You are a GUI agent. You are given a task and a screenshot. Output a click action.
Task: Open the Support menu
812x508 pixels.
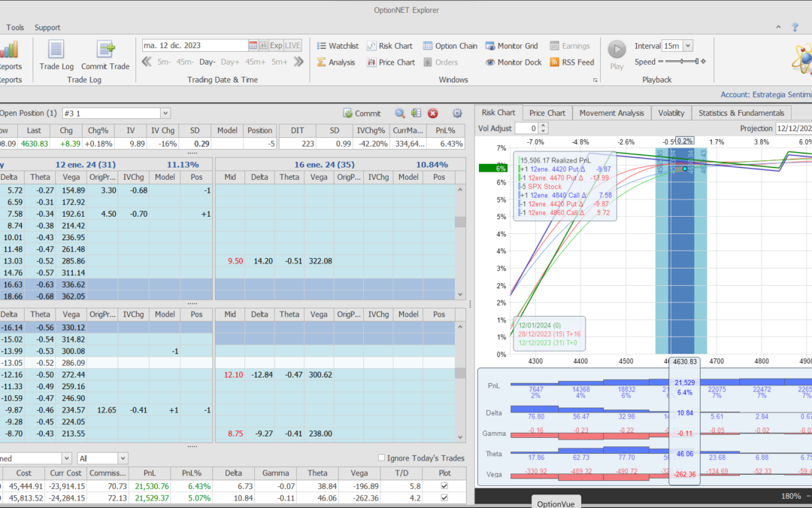click(48, 28)
